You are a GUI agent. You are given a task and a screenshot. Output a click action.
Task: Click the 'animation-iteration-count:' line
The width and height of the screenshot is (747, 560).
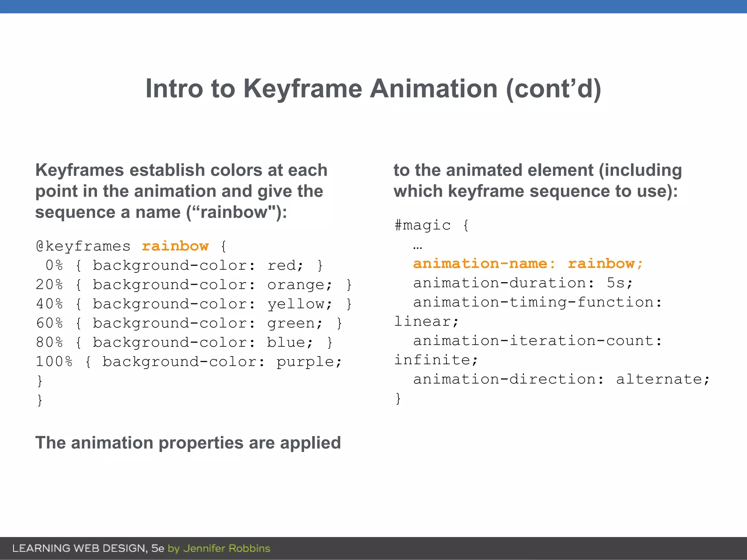tap(537, 341)
